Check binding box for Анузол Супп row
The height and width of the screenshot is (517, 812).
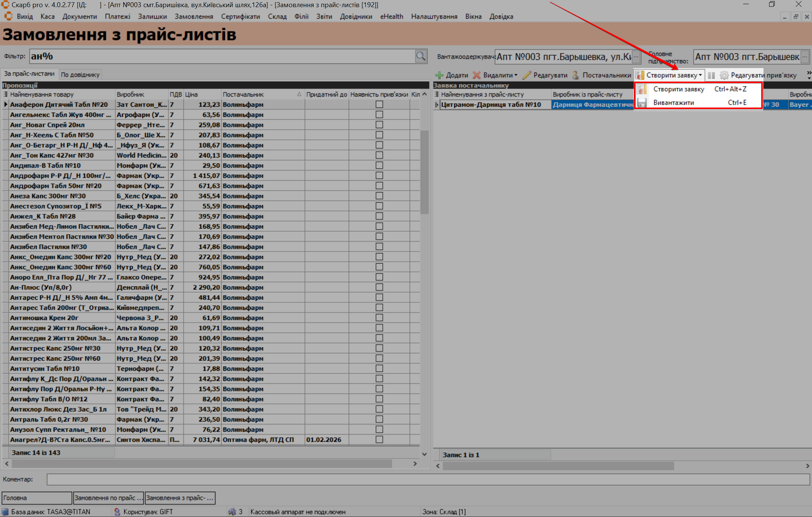click(379, 429)
